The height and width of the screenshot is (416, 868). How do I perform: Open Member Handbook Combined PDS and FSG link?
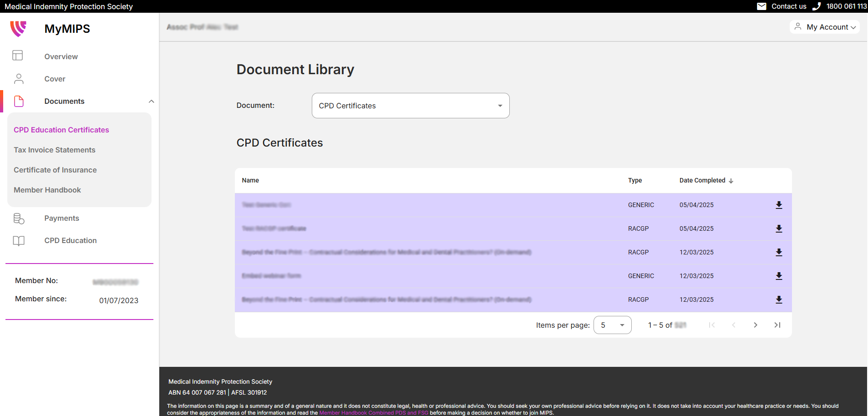[374, 413]
